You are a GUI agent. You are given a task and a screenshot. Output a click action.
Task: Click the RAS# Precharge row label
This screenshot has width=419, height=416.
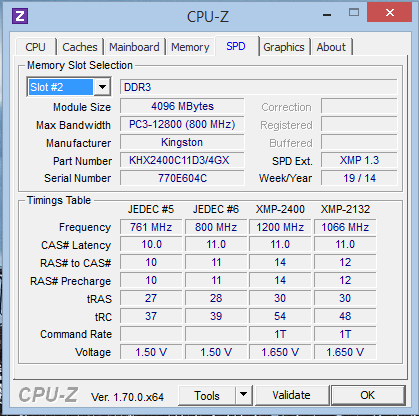pos(71,281)
